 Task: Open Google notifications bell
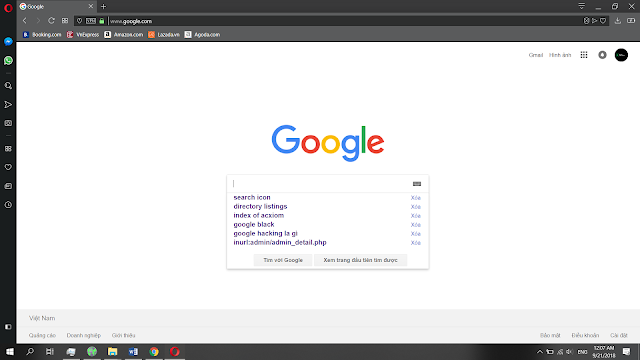(602, 55)
